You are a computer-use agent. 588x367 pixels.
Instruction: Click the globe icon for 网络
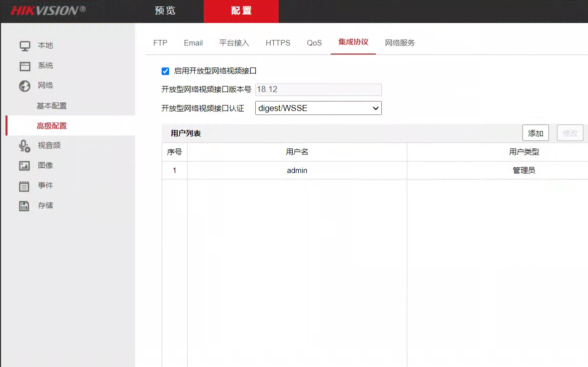[x=25, y=86]
